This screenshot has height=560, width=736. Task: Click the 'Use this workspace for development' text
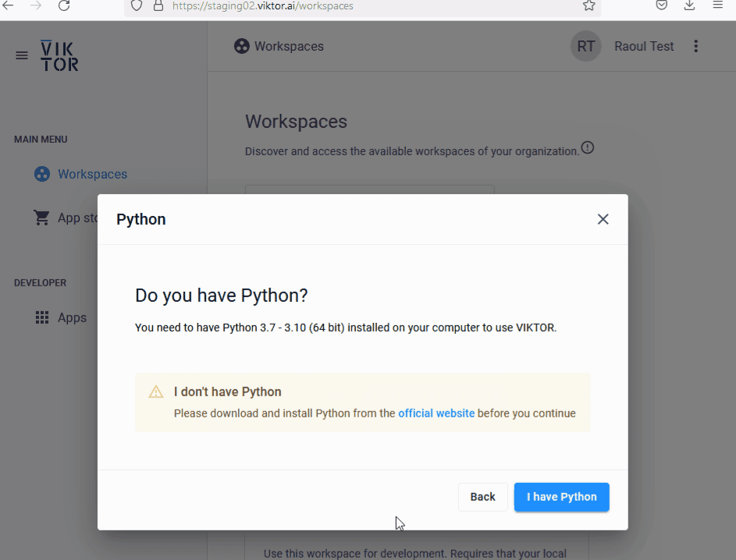(x=415, y=554)
